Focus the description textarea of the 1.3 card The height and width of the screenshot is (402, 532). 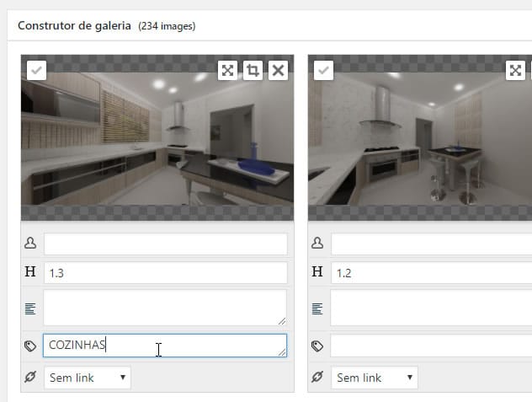[165, 308]
